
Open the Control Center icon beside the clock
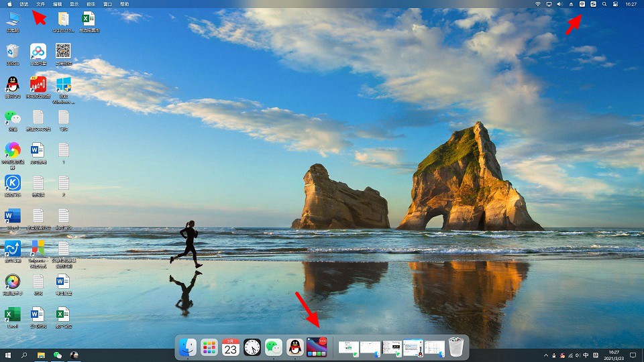[x=616, y=4]
